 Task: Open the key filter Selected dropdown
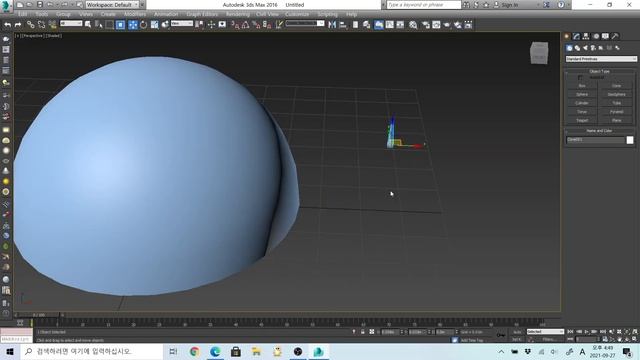545,332
